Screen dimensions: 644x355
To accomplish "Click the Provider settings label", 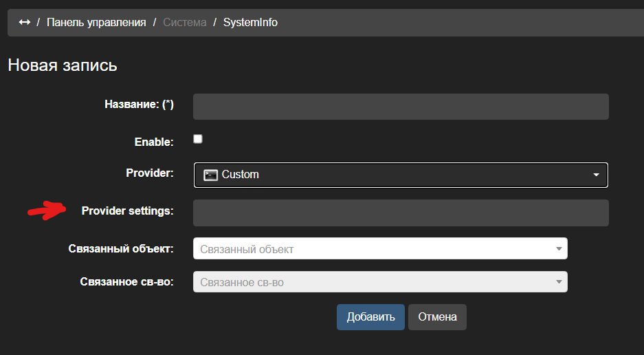I will (x=127, y=211).
